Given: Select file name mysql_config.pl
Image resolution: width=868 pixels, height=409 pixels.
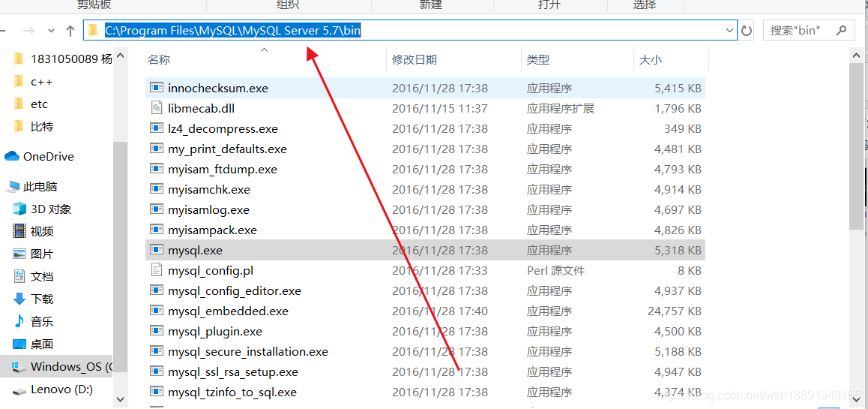Looking at the screenshot, I should click(211, 271).
